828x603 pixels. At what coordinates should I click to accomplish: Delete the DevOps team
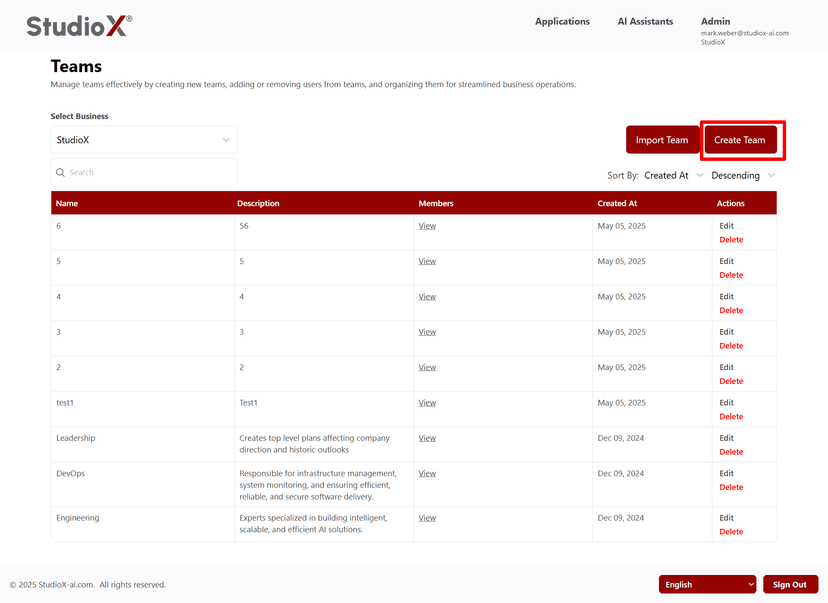point(731,487)
